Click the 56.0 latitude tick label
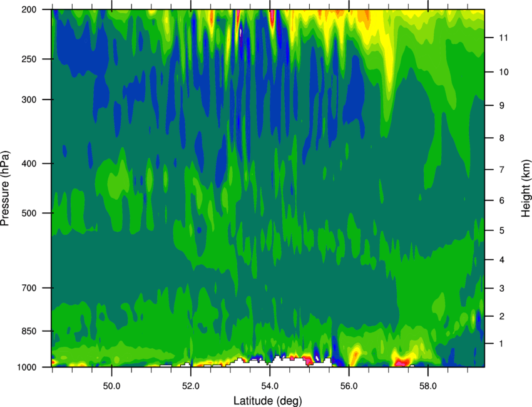 349,386
